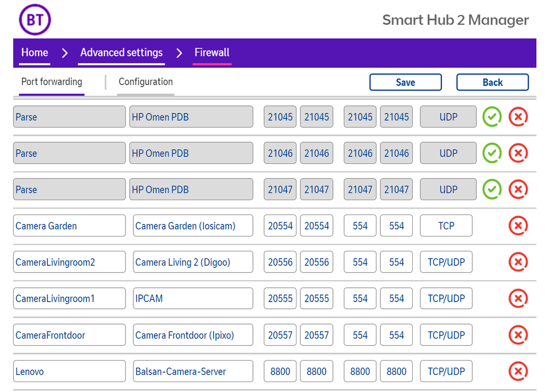Navigate to Home in breadcrumb

(35, 53)
